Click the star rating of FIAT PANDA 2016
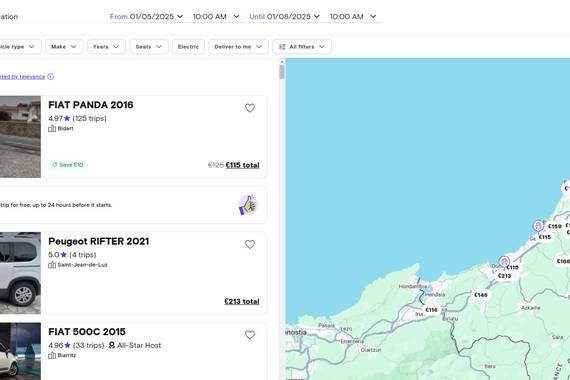Viewport: 570px width, 380px height. click(67, 118)
